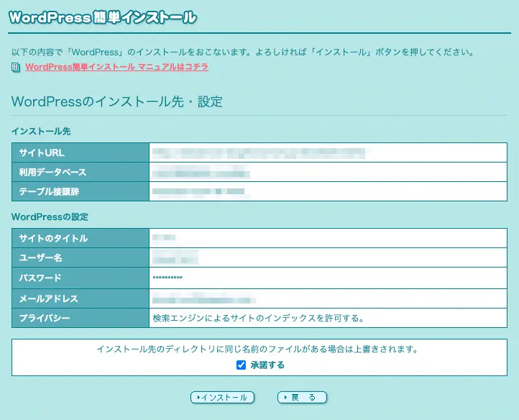Click the WordPressのインストール先・設定 heading

pyautogui.click(x=117, y=102)
